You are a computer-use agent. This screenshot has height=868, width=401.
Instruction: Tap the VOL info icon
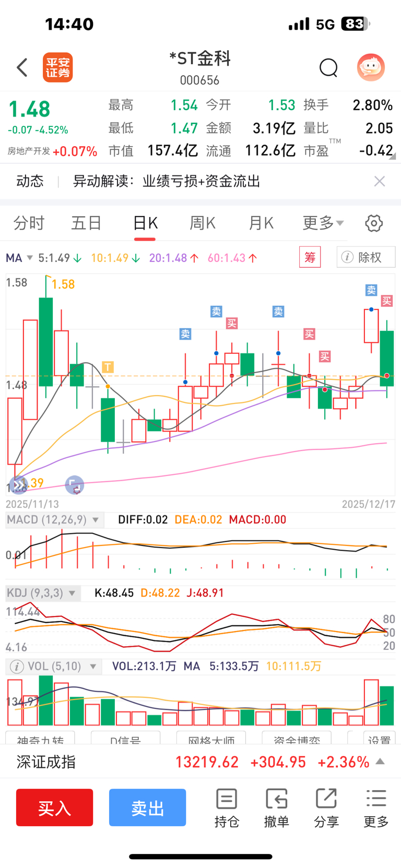click(x=17, y=667)
